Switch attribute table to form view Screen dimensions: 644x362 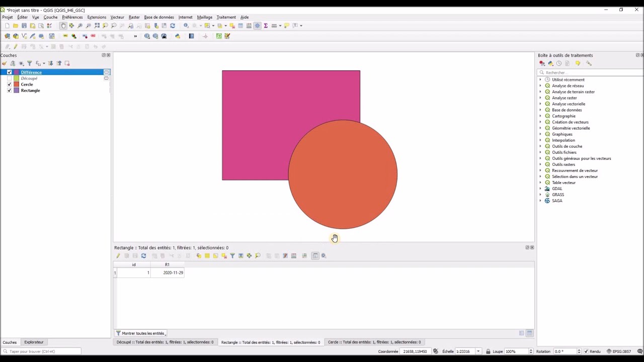pyautogui.click(x=522, y=333)
